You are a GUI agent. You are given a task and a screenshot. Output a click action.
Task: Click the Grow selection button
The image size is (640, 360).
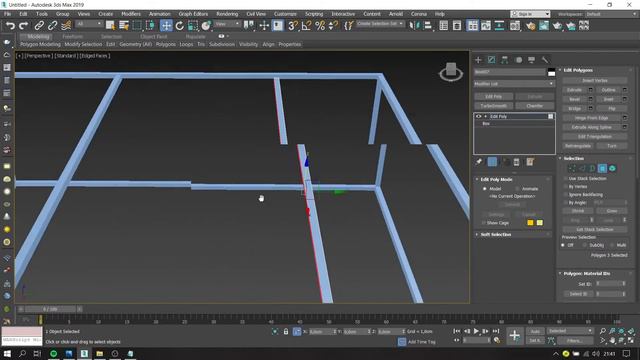(611, 211)
